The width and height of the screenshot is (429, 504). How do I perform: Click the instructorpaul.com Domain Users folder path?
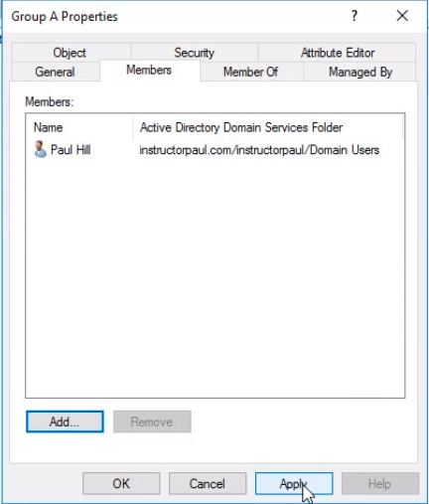(259, 150)
